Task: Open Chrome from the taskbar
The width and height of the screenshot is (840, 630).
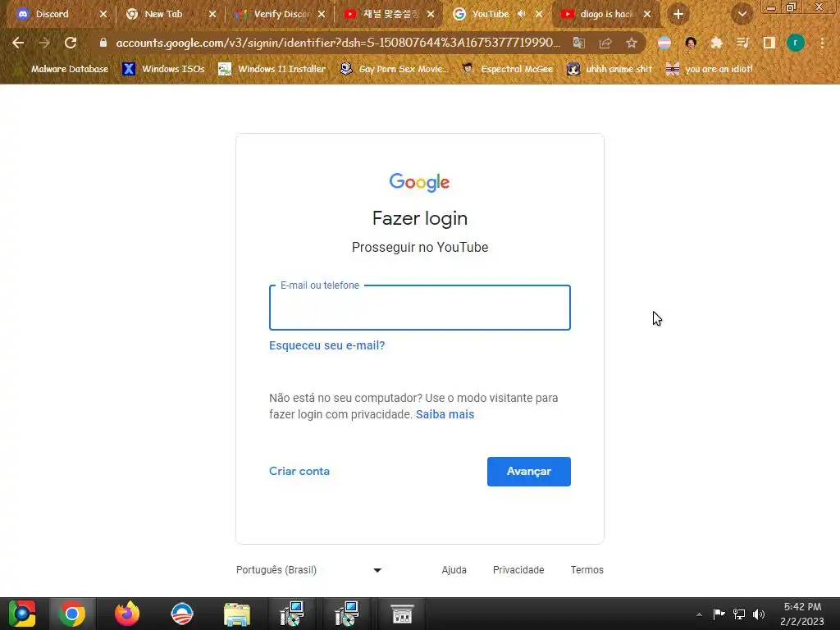Action: coord(72,614)
